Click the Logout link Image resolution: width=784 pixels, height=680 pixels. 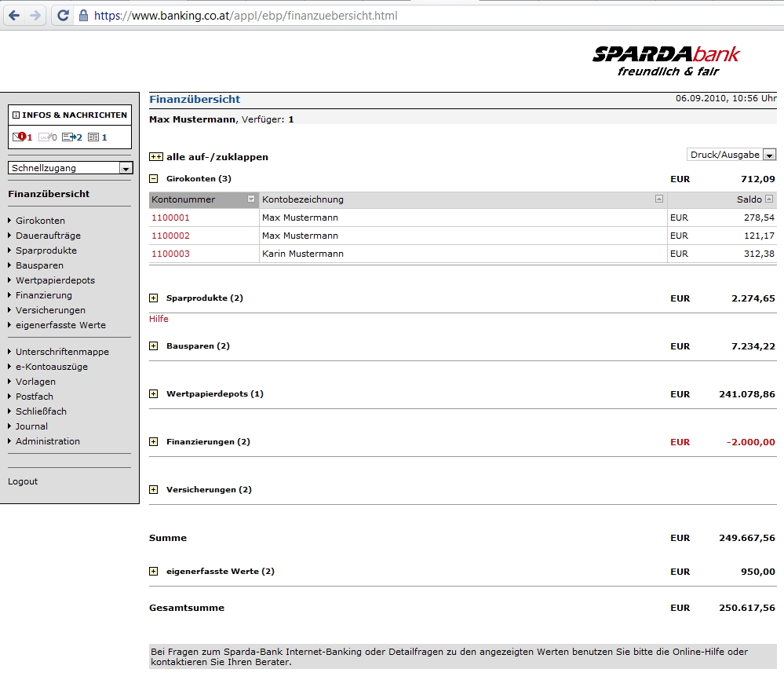click(23, 481)
